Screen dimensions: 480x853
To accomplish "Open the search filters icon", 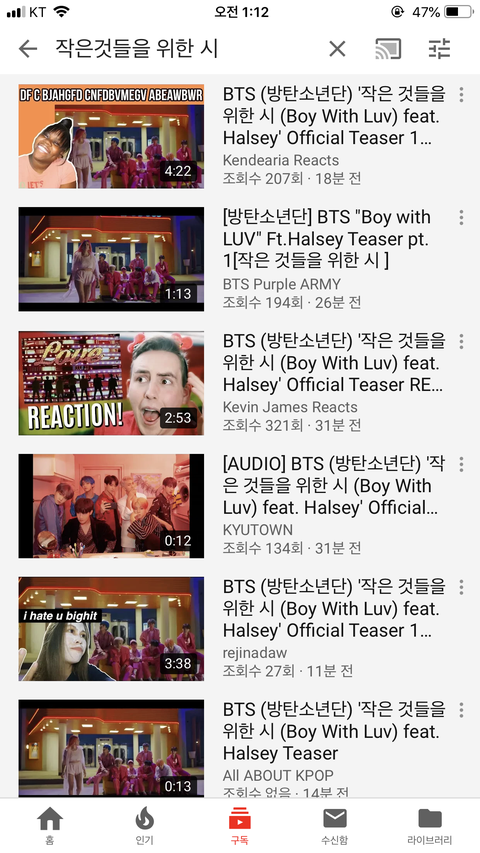I will coord(439,49).
